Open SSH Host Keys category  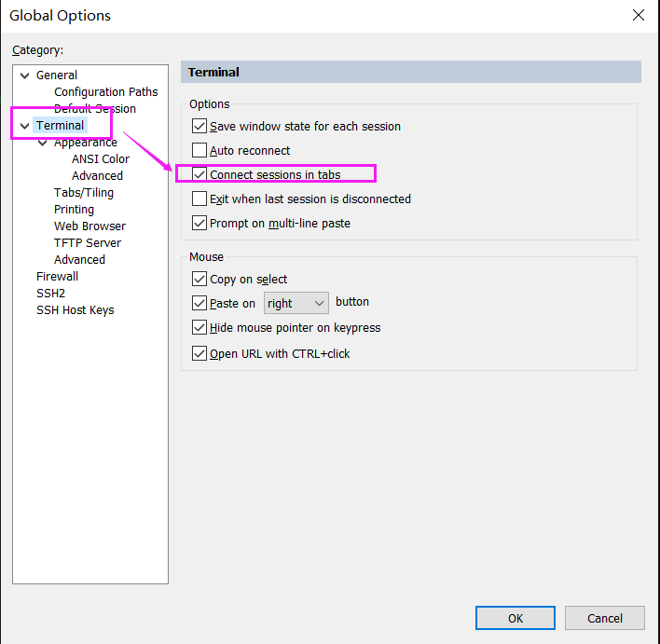[76, 310]
